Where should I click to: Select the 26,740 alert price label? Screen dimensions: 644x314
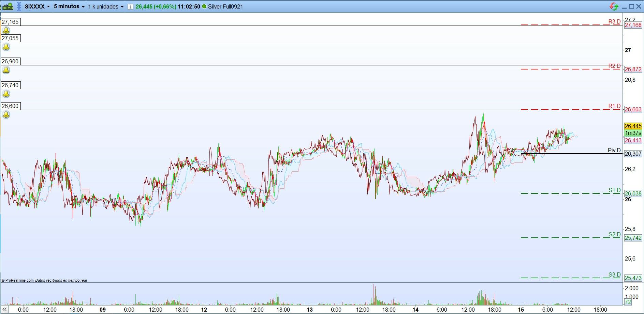10,85
